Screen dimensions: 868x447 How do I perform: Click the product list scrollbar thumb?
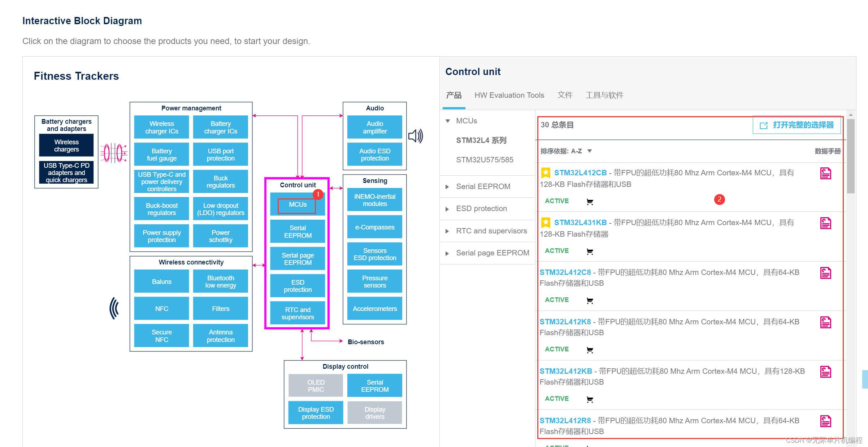click(x=851, y=156)
